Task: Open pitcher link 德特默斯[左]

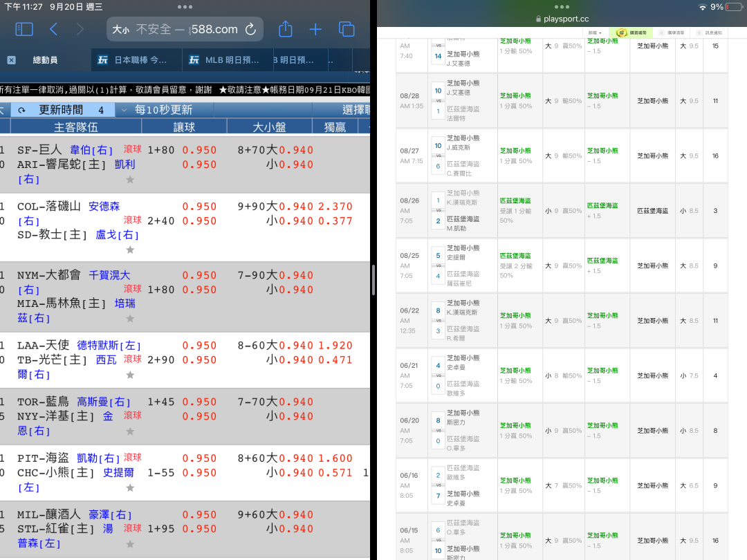Action: 109,345
